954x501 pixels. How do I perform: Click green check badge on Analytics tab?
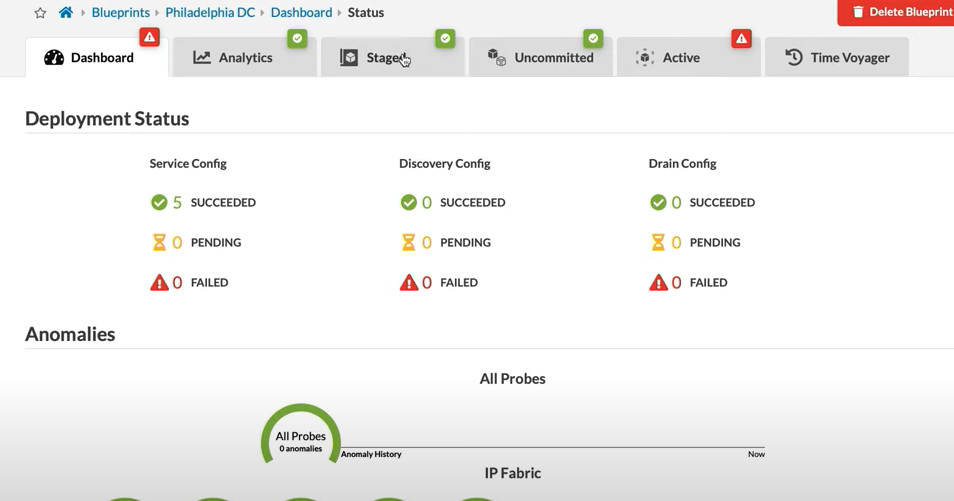[297, 38]
